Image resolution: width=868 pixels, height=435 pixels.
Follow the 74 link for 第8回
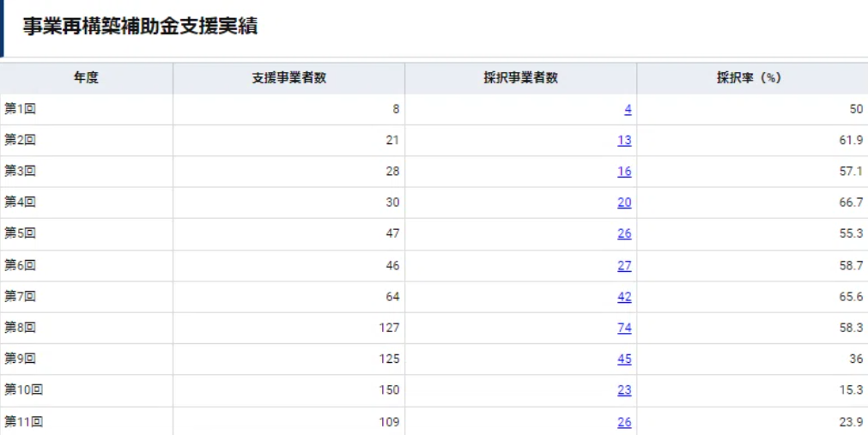pos(624,328)
